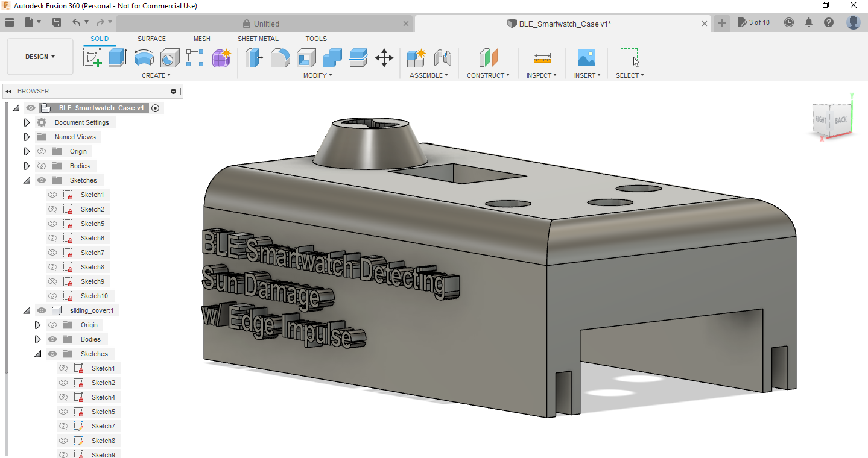The height and width of the screenshot is (458, 868).
Task: Expand Bodies under sliding_cover:1
Action: (x=37, y=339)
